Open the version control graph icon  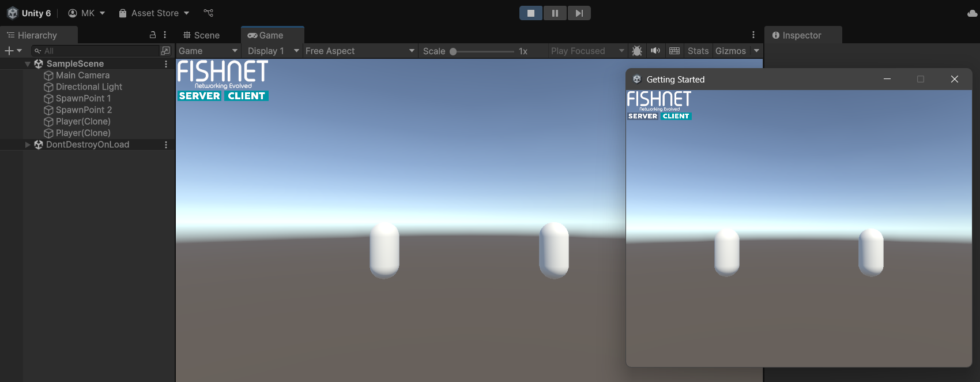209,13
